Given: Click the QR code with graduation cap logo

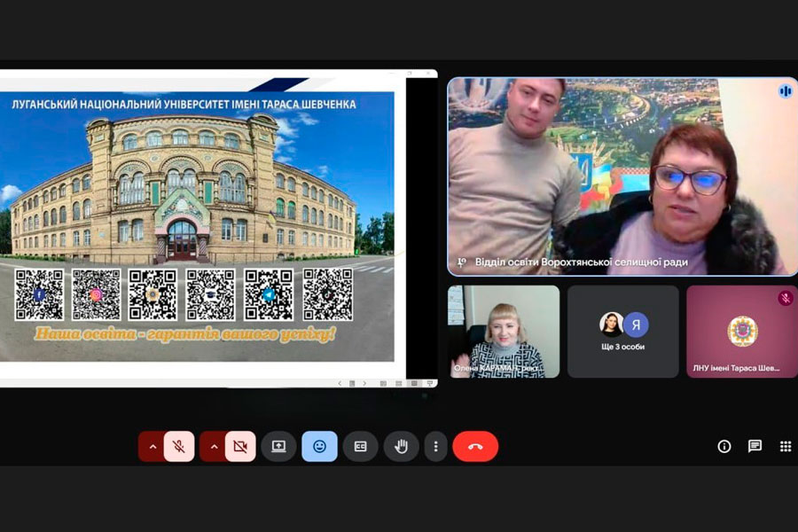Looking at the screenshot, I should click(210, 294).
